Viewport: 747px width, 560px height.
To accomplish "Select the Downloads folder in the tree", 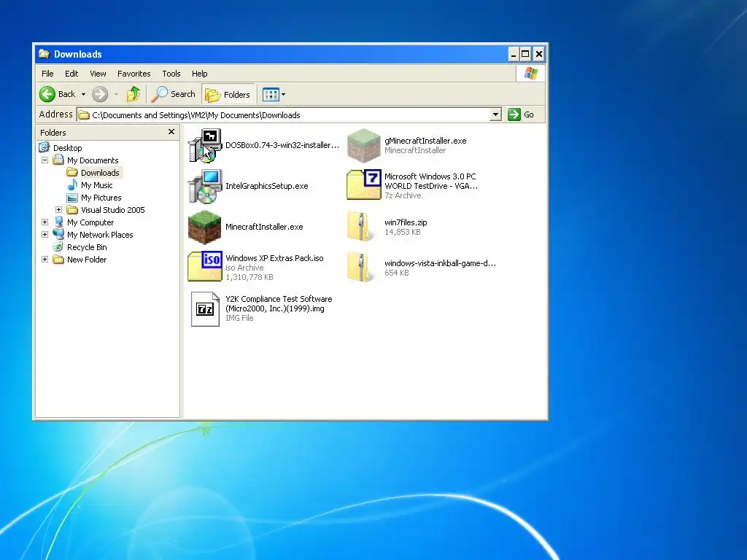I will coord(100,173).
